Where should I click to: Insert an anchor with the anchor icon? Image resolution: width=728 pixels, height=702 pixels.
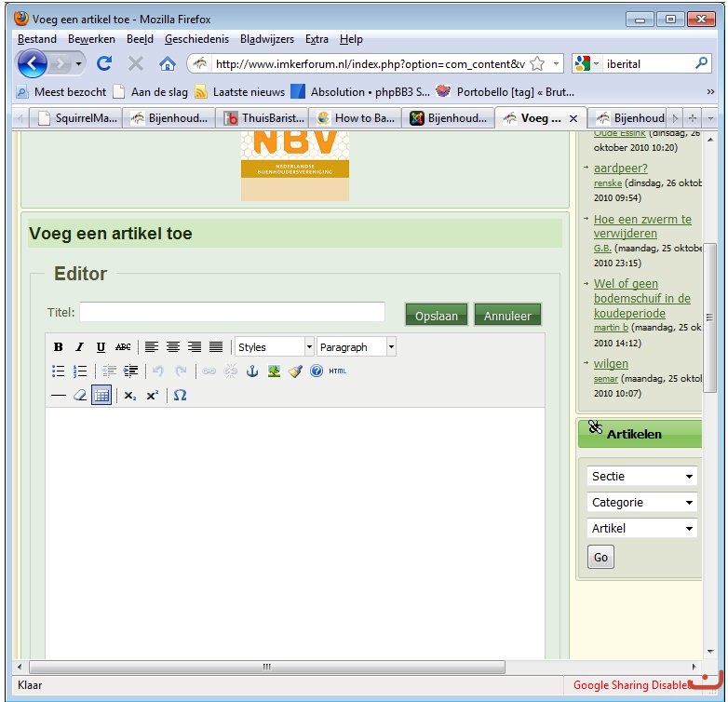tap(251, 371)
